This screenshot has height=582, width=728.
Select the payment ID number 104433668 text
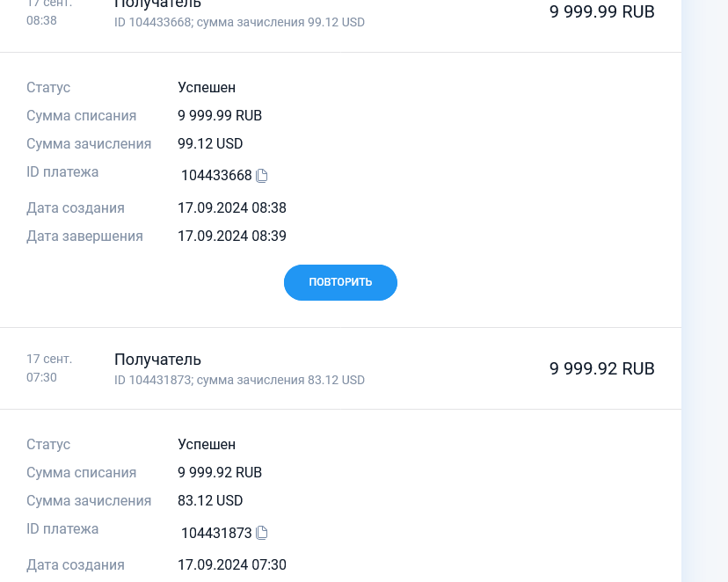click(x=216, y=175)
